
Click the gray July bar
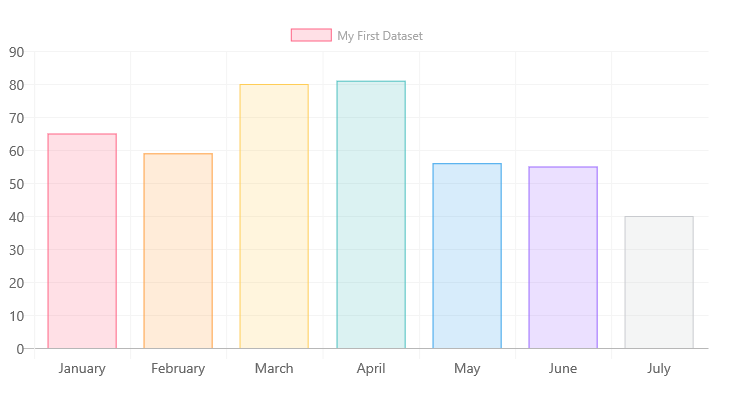(659, 282)
